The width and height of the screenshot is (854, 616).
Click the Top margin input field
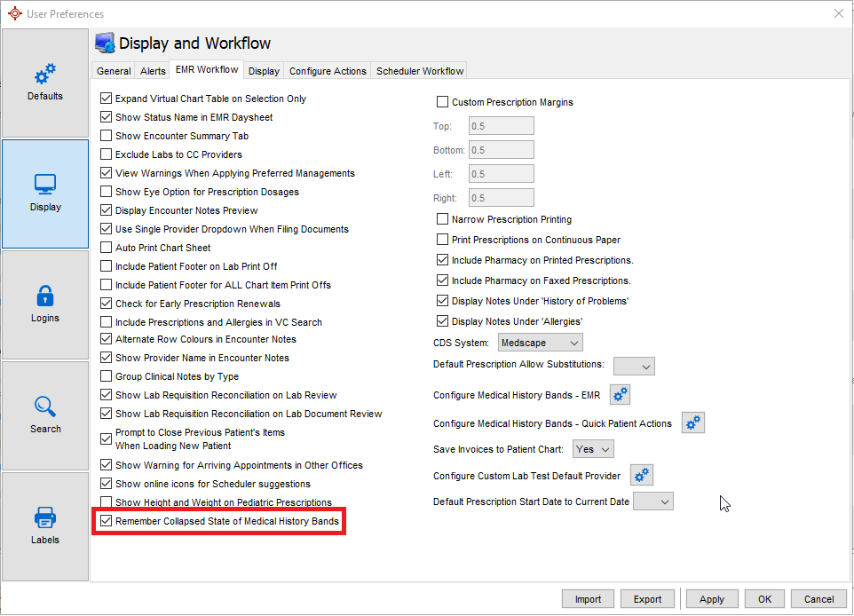pos(501,126)
